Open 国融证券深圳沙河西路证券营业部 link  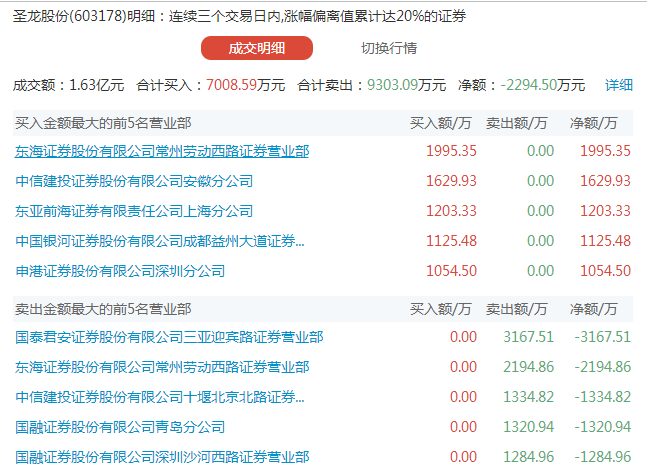(162, 457)
